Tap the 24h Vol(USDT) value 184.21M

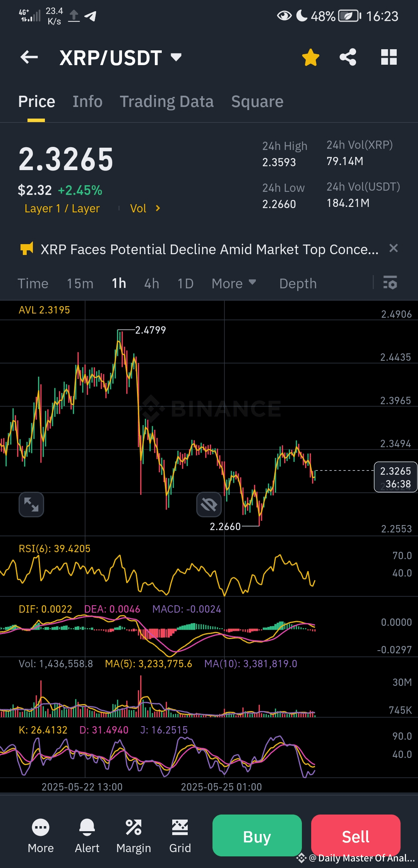pos(348,203)
